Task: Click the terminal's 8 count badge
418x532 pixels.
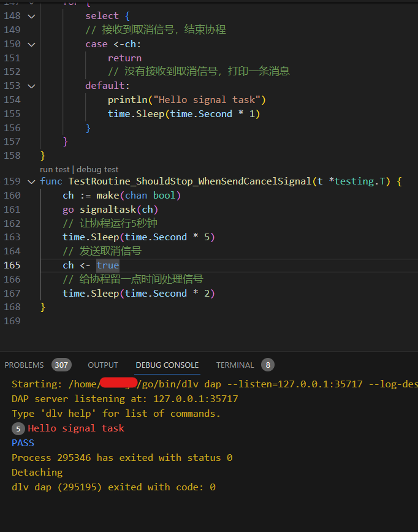Action: 267,365
